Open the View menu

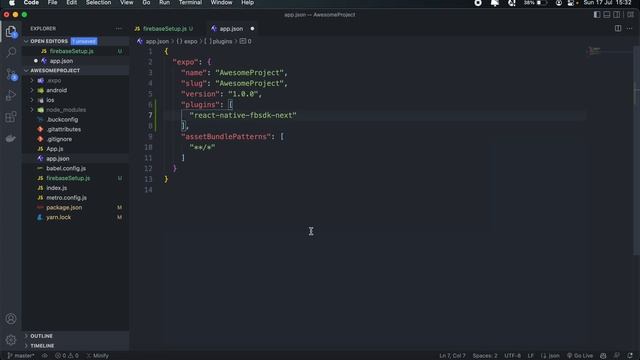[127, 3]
